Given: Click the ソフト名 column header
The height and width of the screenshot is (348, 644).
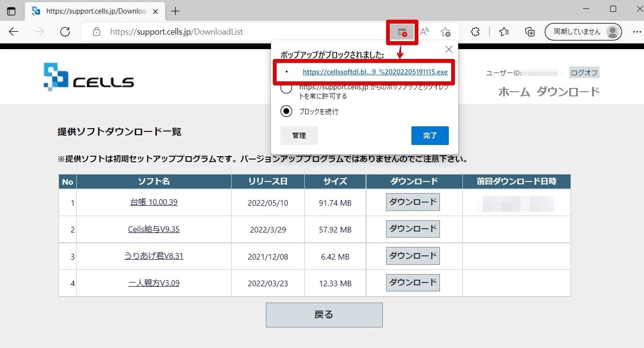Looking at the screenshot, I should click(x=154, y=181).
